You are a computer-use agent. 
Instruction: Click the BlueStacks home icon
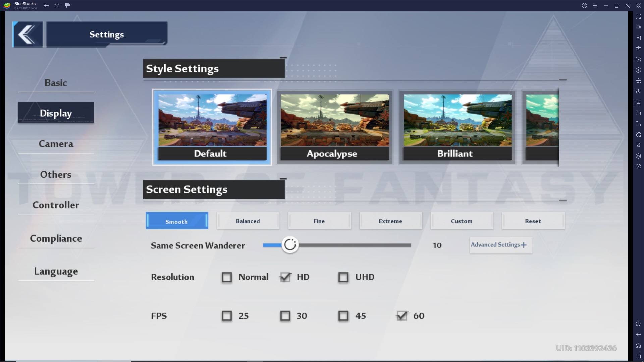[57, 5]
